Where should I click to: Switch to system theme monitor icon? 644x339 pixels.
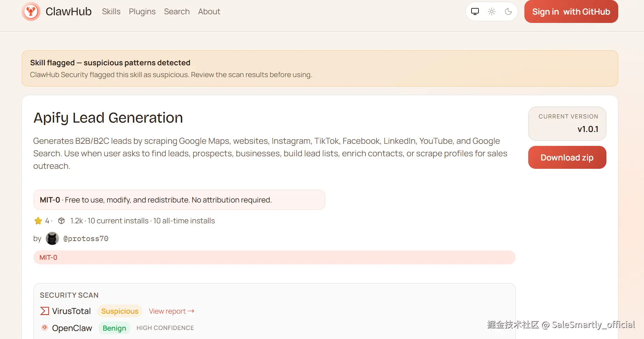[x=475, y=11]
